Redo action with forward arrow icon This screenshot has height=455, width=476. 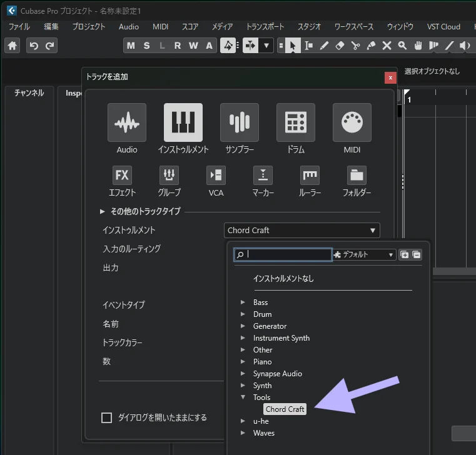point(49,46)
